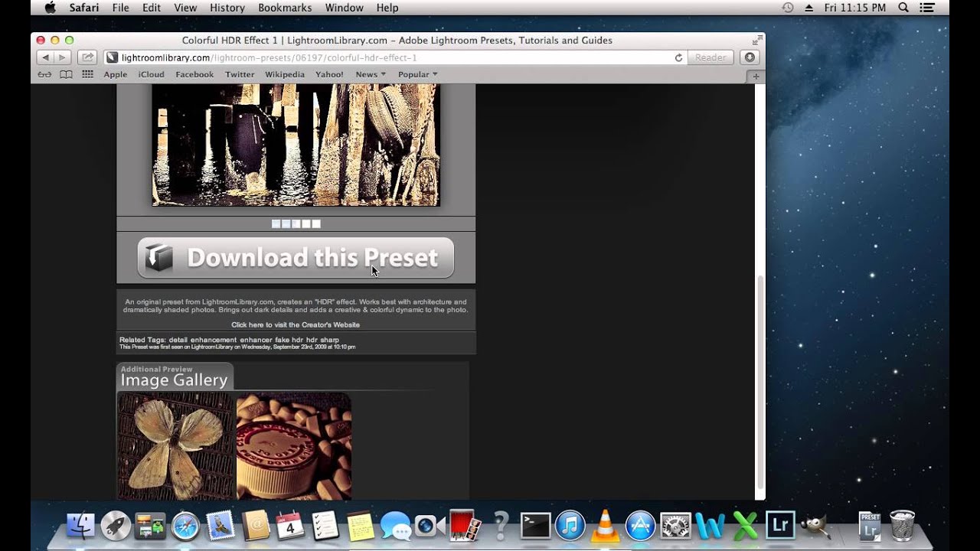The height and width of the screenshot is (551, 980).
Task: Open Safari's Downloads button
Action: (750, 57)
